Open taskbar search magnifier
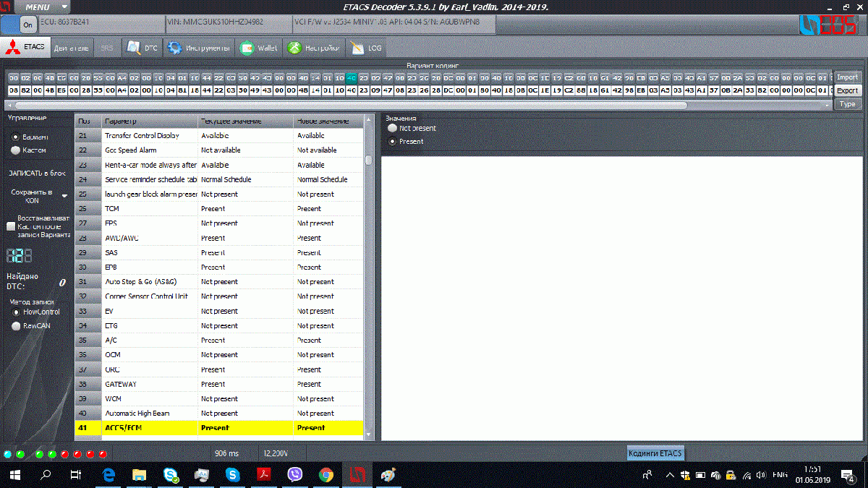868x488 pixels. [46, 475]
